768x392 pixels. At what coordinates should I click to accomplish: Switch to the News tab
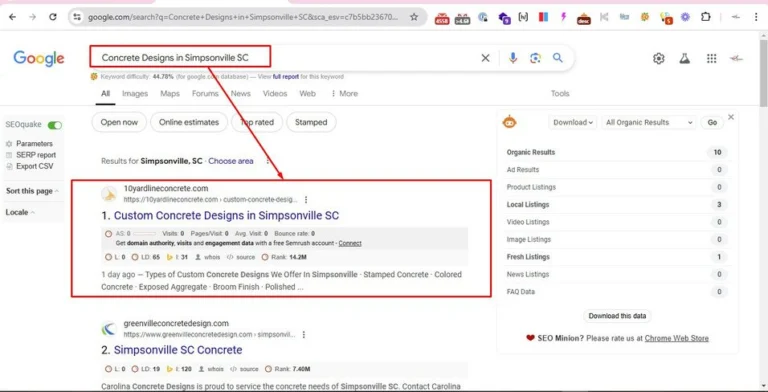[x=240, y=94]
